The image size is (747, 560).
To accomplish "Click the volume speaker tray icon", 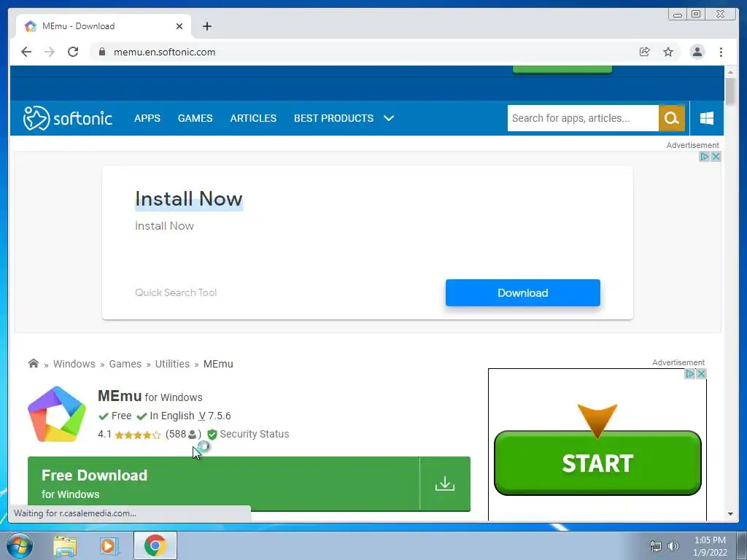I will coord(673,546).
